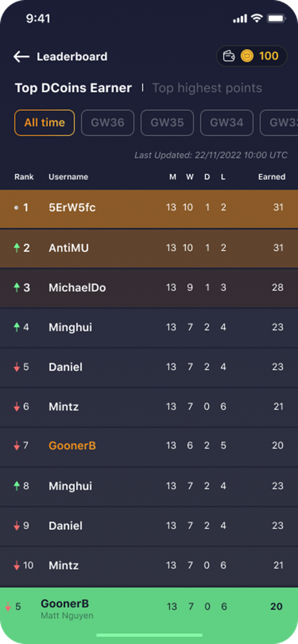
Task: Open GoonerB's profile from rank 7
Action: pos(72,446)
